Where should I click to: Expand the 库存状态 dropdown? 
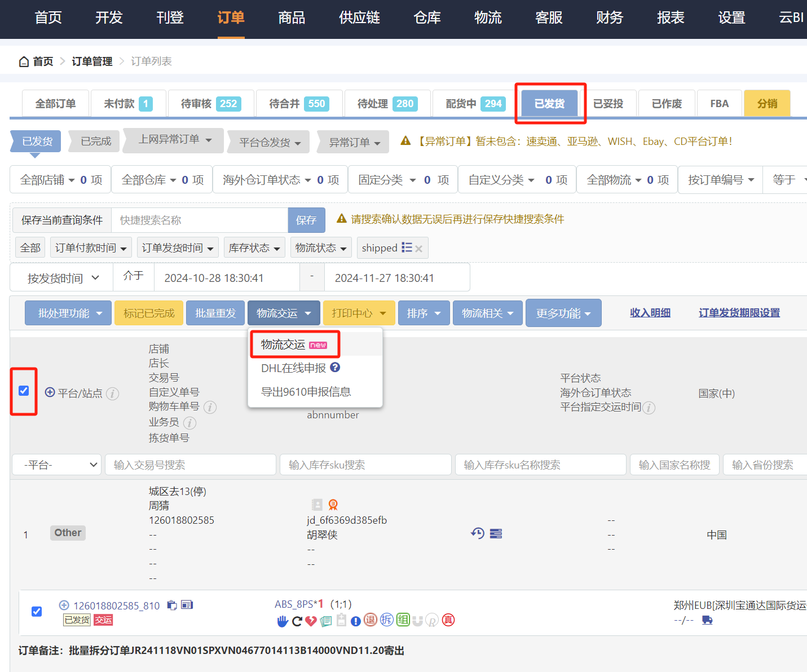pyautogui.click(x=254, y=247)
